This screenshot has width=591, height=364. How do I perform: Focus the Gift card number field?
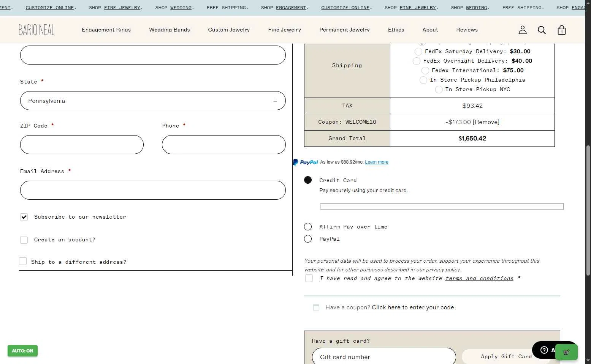(384, 357)
